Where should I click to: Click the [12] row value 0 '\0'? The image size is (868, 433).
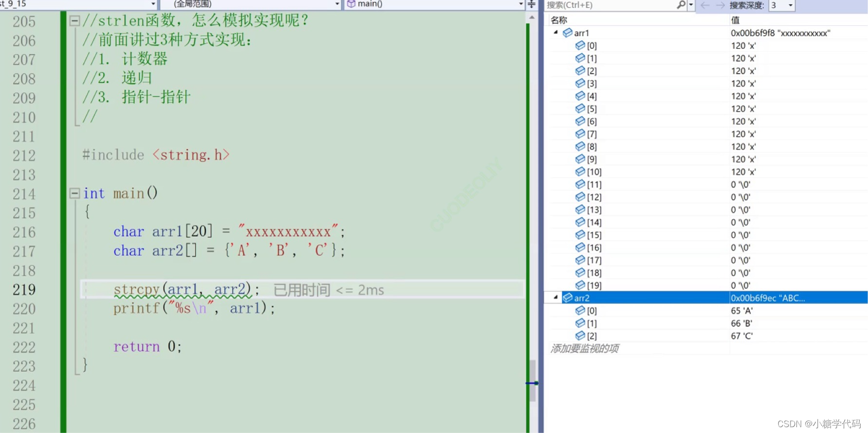740,197
